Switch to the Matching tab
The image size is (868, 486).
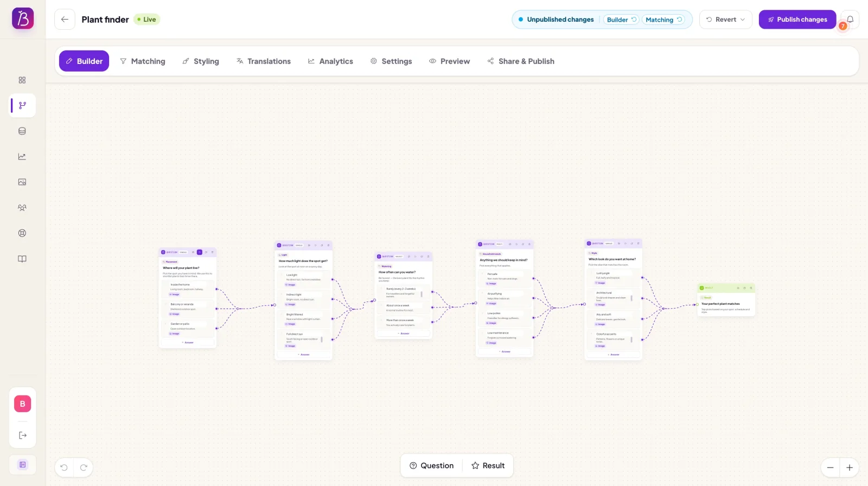[x=143, y=61]
